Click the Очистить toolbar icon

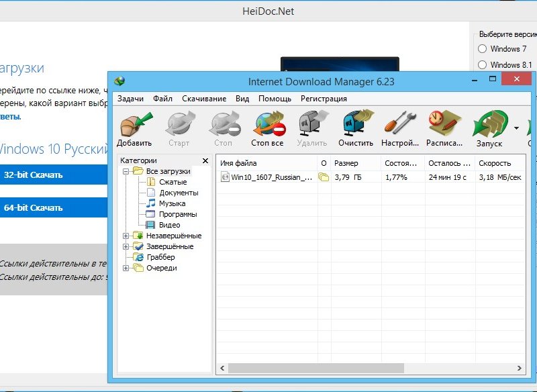coord(357,124)
